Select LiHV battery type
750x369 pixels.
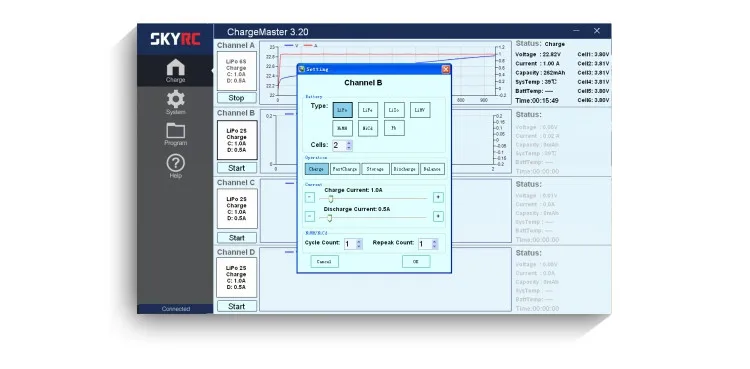(x=420, y=110)
